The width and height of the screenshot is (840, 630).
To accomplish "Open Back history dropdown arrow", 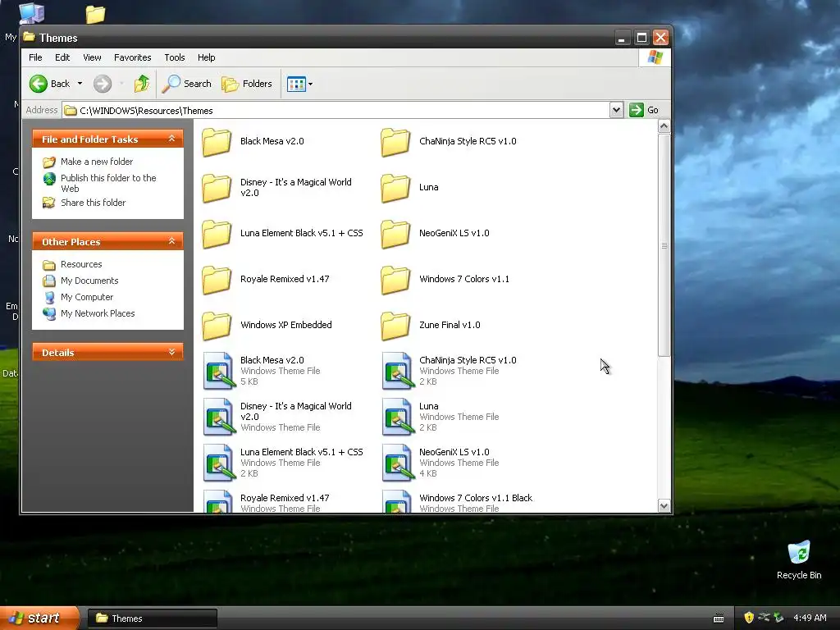I will 80,84.
